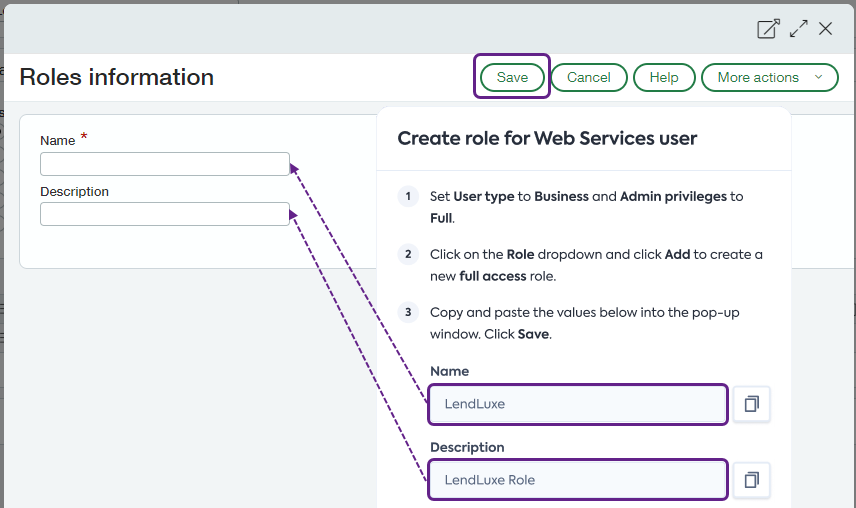Save the new role
This screenshot has width=856, height=508.
[x=512, y=77]
